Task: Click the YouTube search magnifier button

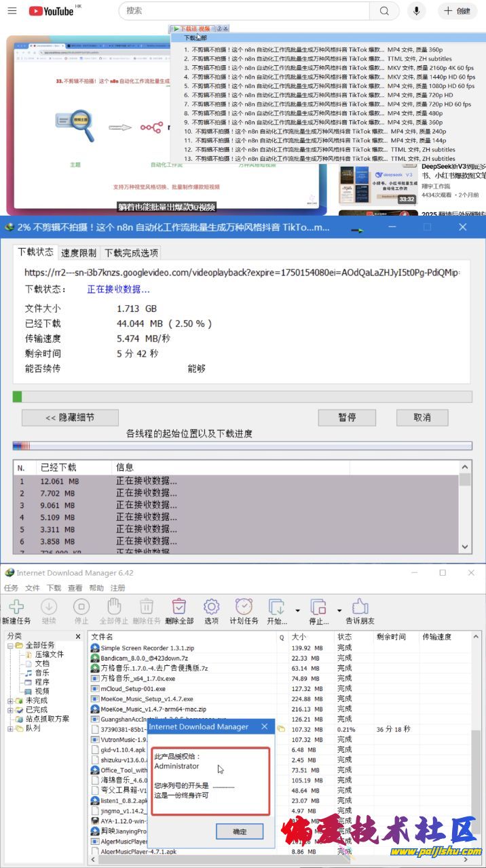Action: pyautogui.click(x=385, y=11)
